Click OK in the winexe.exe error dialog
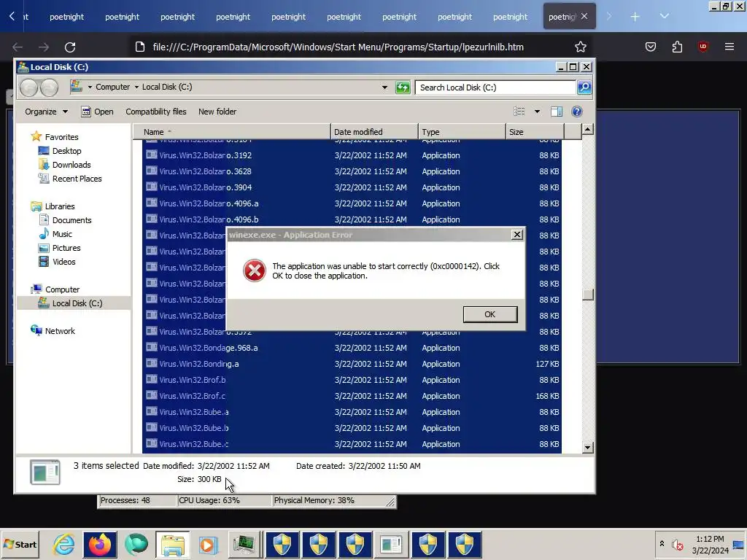747x560 pixels. click(489, 314)
